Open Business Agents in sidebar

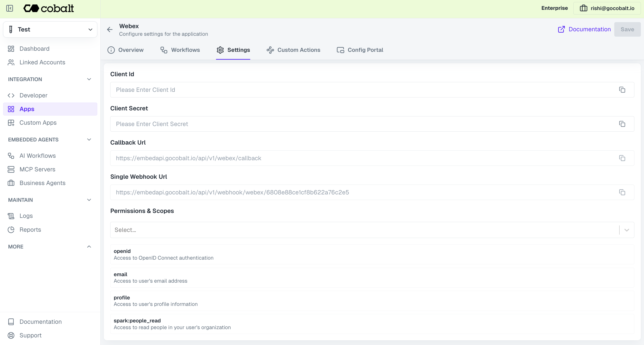click(x=42, y=183)
